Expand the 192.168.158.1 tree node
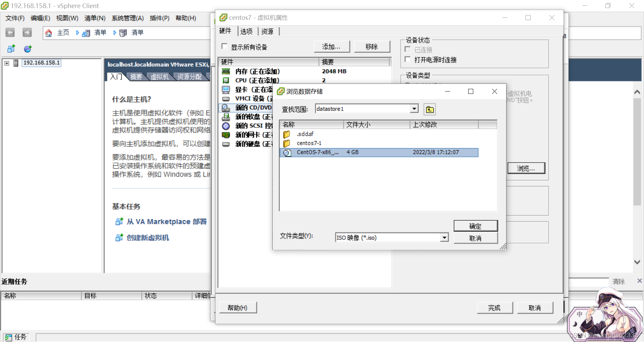The height and width of the screenshot is (342, 644). point(7,63)
